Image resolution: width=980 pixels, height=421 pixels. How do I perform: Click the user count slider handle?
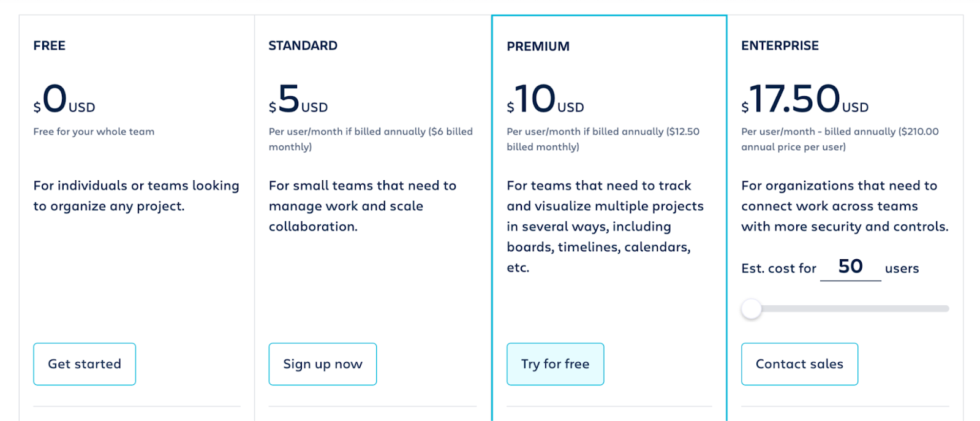(752, 309)
